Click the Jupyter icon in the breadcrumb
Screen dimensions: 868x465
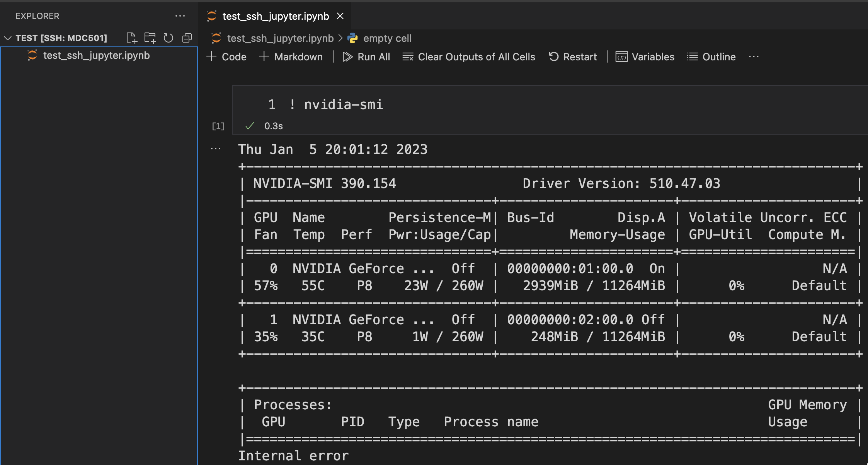[216, 38]
